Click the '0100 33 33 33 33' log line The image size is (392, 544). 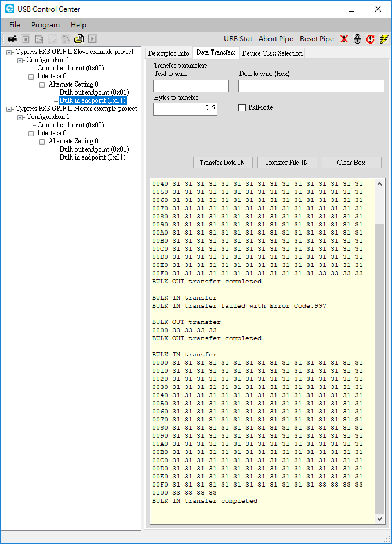coord(184,493)
